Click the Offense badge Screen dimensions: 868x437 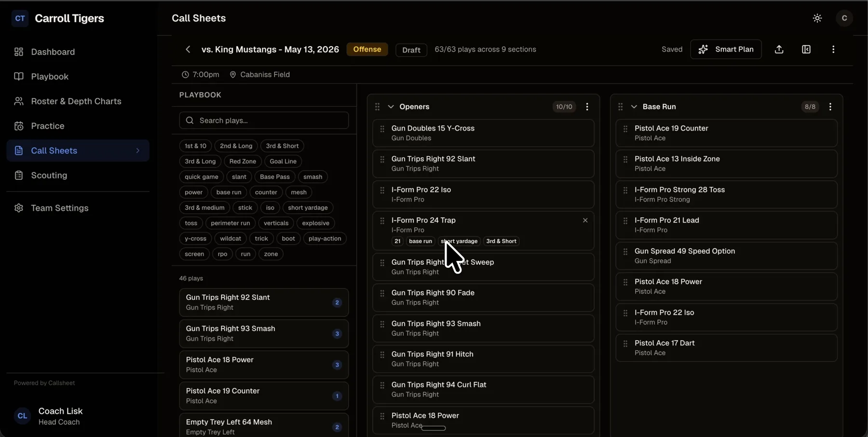click(367, 49)
